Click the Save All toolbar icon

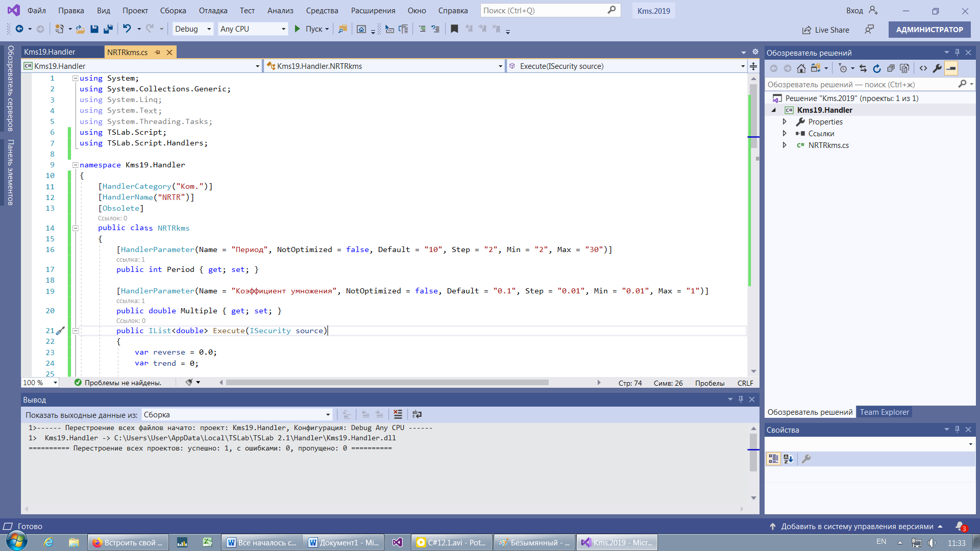click(x=108, y=29)
